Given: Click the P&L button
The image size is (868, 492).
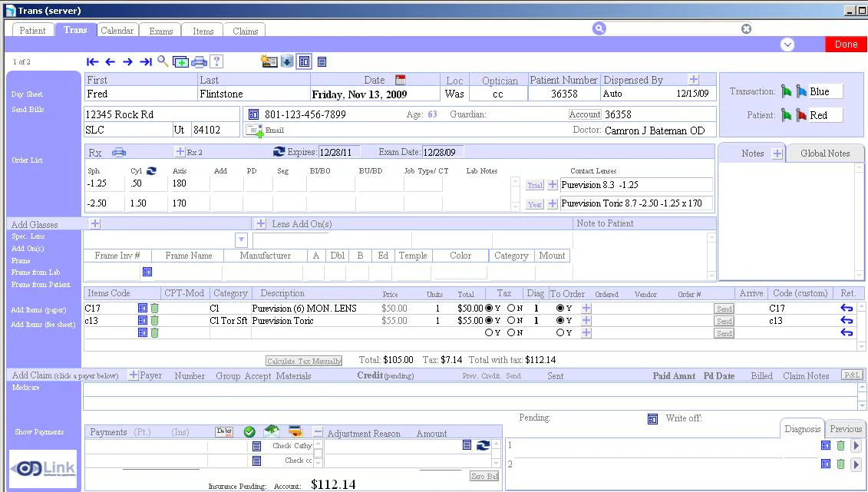Looking at the screenshot, I should click(x=852, y=375).
